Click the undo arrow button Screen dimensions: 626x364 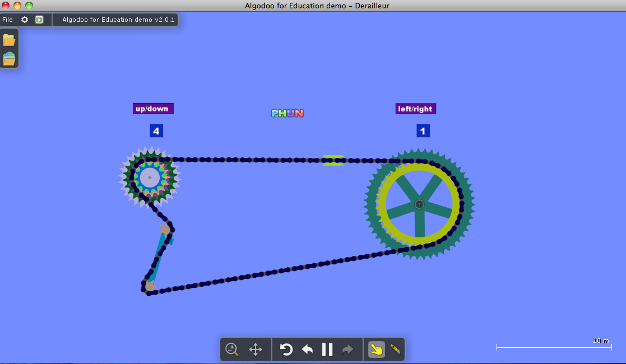(307, 349)
